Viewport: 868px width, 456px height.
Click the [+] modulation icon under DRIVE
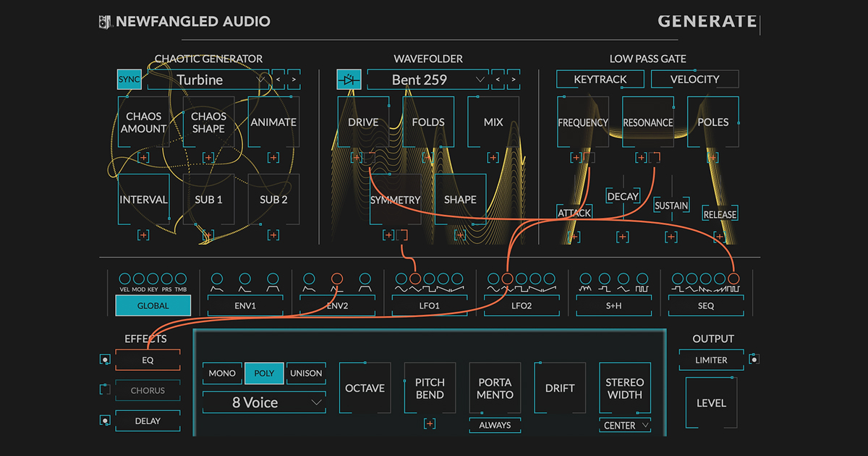point(357,157)
